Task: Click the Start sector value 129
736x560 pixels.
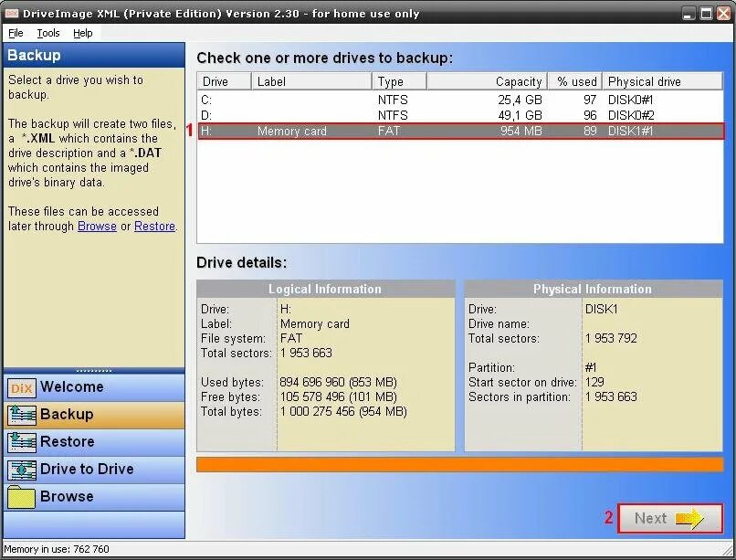Action: 594,382
